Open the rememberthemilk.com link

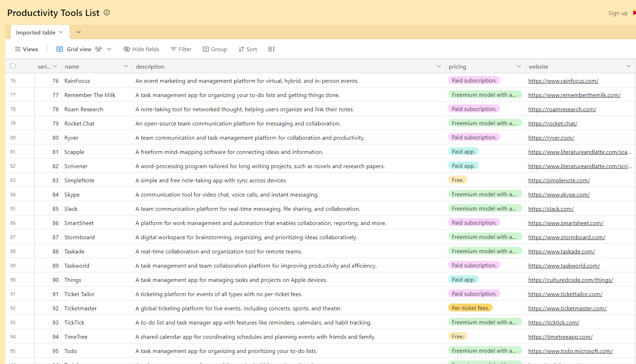[x=574, y=95]
